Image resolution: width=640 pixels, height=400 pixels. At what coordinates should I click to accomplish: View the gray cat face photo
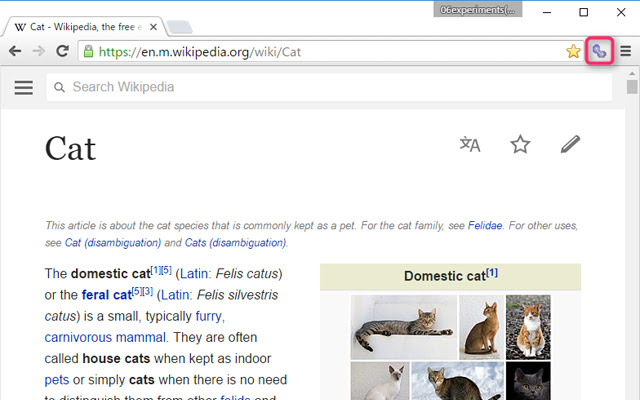[528, 381]
